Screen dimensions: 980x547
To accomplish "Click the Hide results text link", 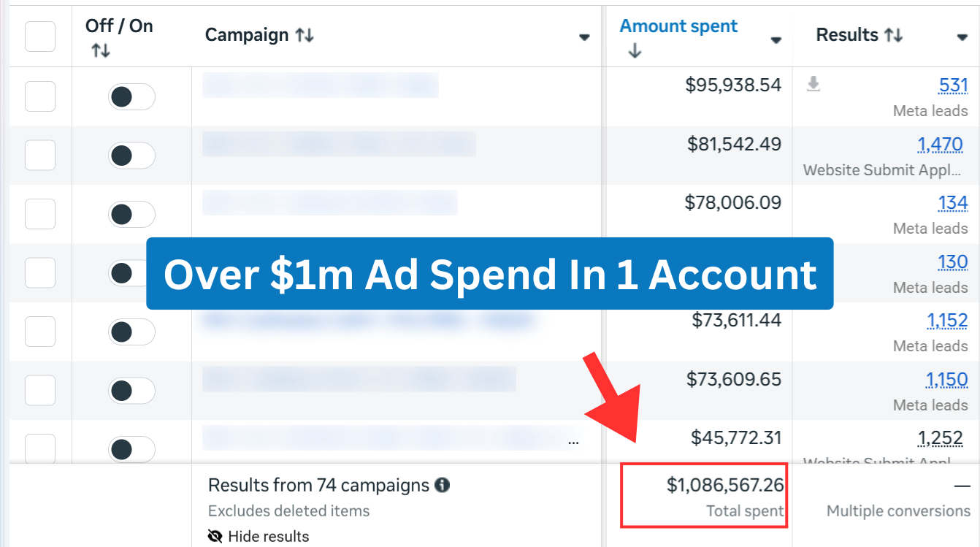I will (x=268, y=537).
